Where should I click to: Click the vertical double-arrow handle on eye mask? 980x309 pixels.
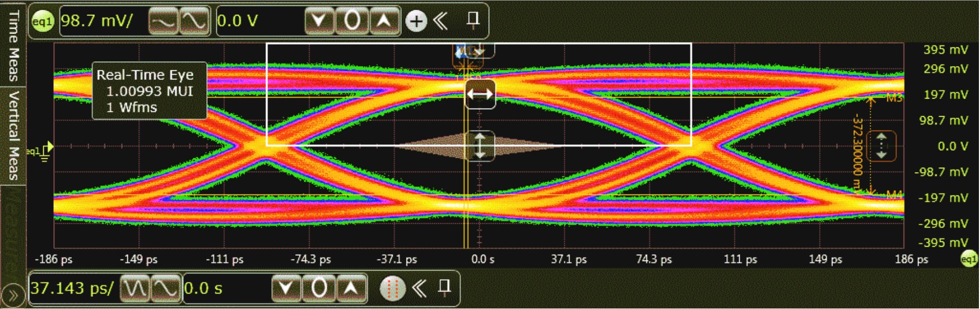(x=480, y=145)
